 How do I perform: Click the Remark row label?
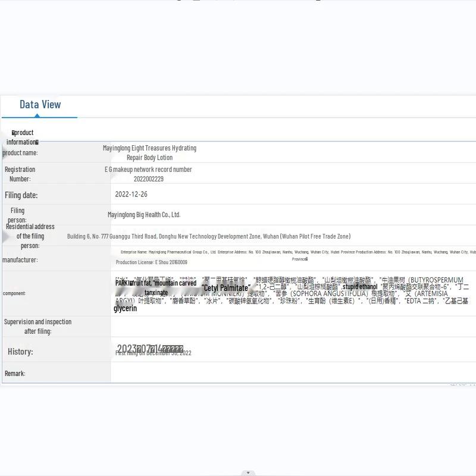15,374
